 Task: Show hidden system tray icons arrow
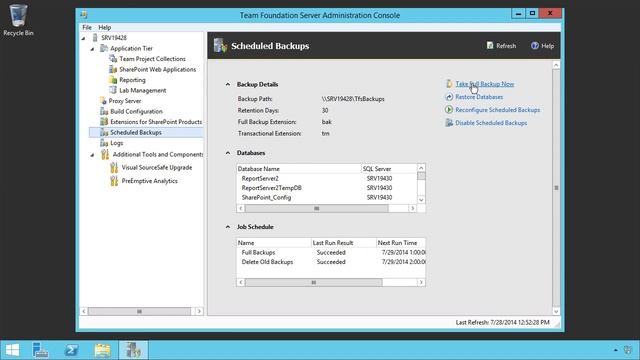pos(616,350)
